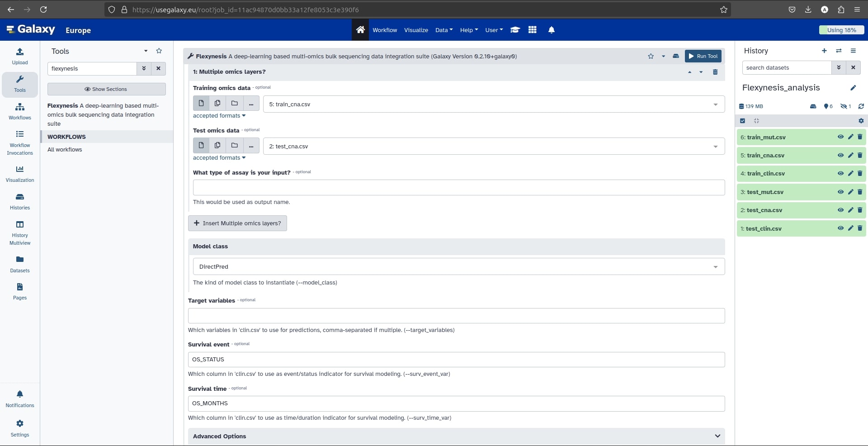View test_cna.csv with eye icon
This screenshot has height=446, width=868.
click(x=840, y=210)
